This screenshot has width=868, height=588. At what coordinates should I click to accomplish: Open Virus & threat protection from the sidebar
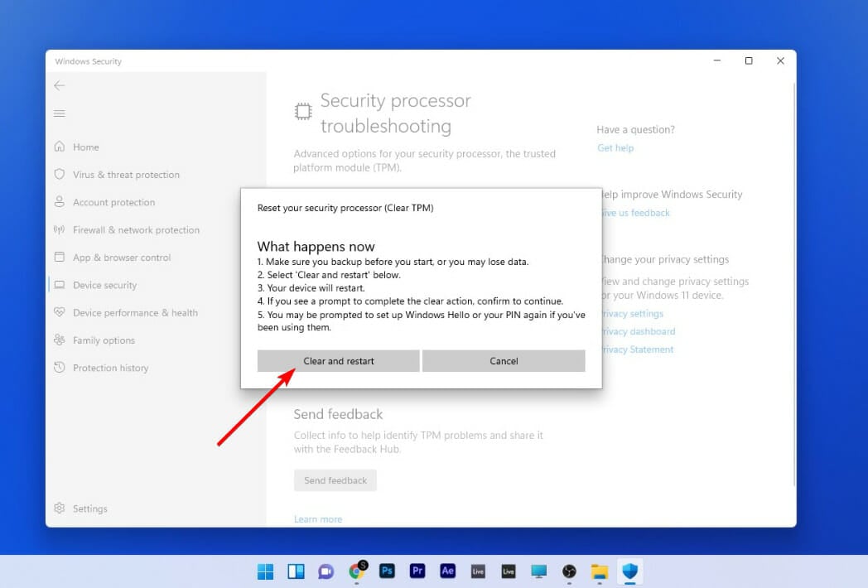tap(126, 174)
